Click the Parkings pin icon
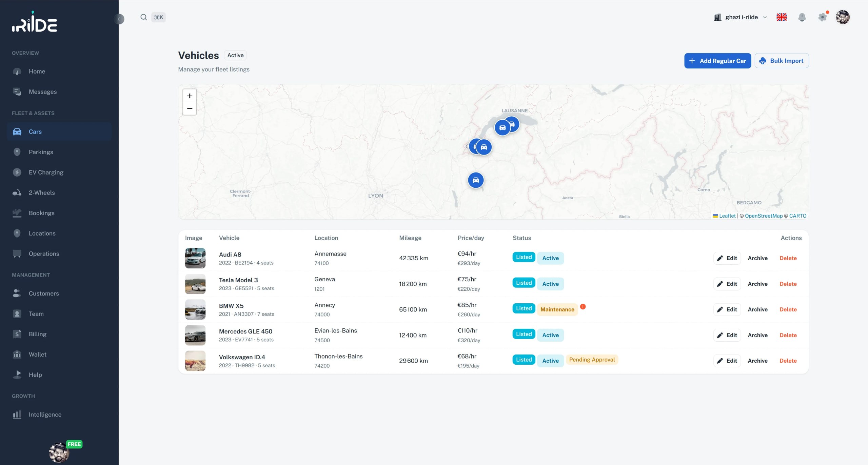Viewport: 868px width, 465px height. click(17, 152)
